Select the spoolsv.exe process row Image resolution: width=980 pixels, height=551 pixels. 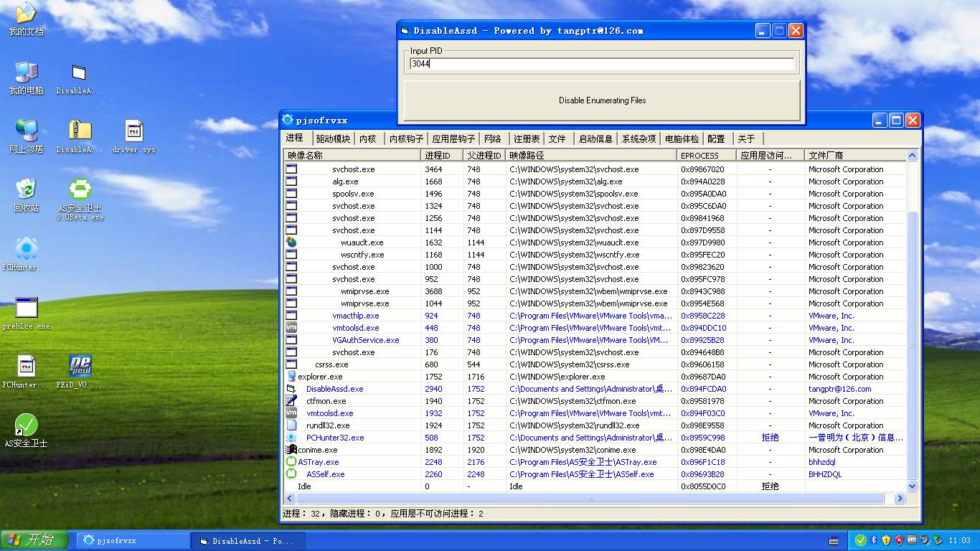[595, 194]
